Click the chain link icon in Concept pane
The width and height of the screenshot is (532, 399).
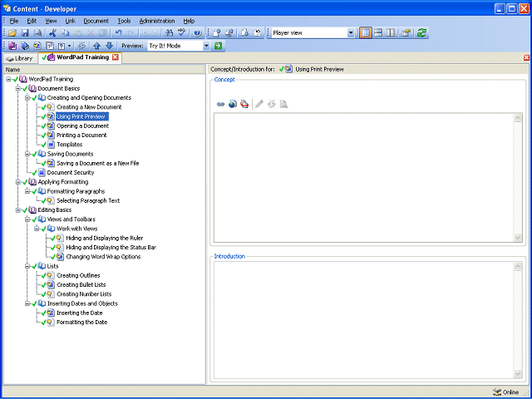click(220, 104)
